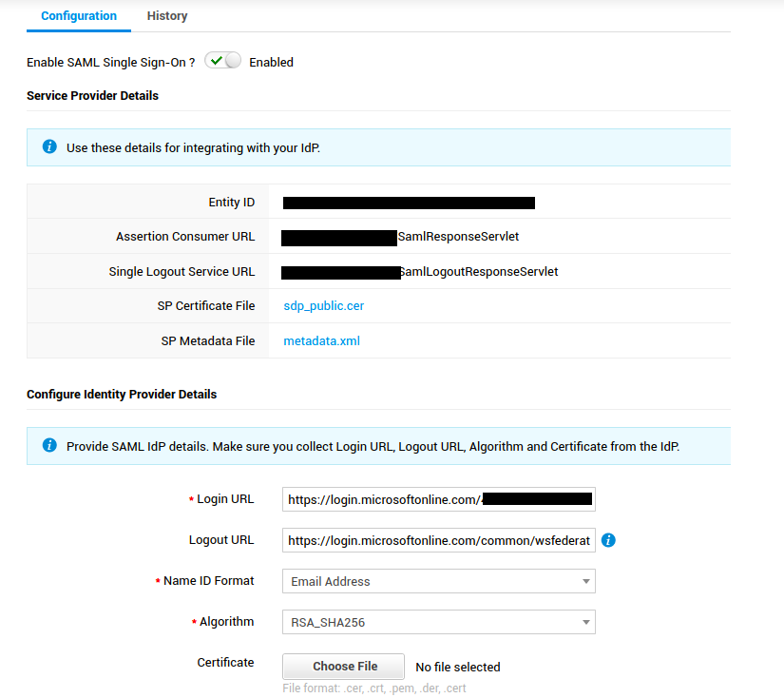Viewport: 784px width, 698px height.
Task: Switch to the History tab
Action: point(167,16)
